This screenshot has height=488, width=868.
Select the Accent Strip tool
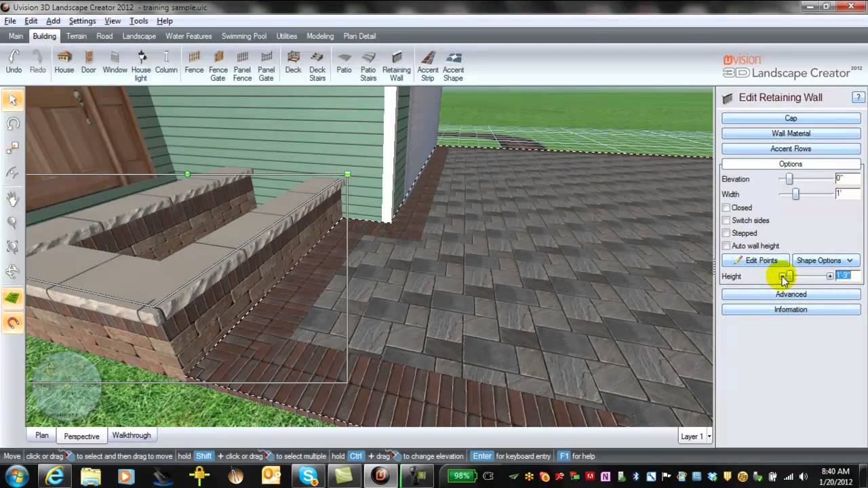[428, 65]
